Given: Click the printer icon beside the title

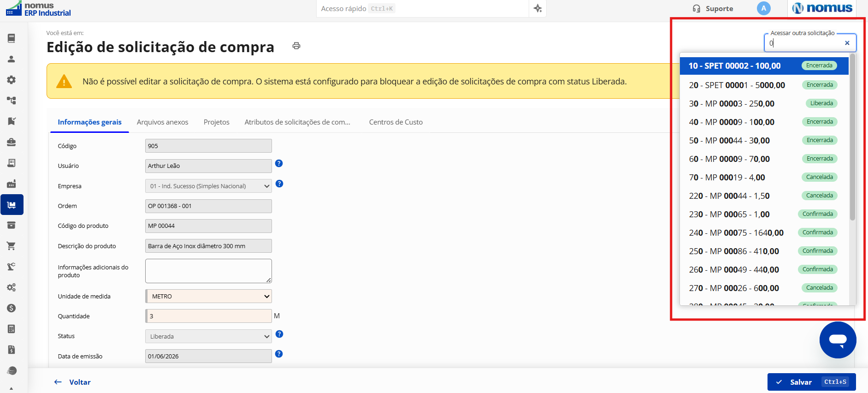Looking at the screenshot, I should [296, 46].
